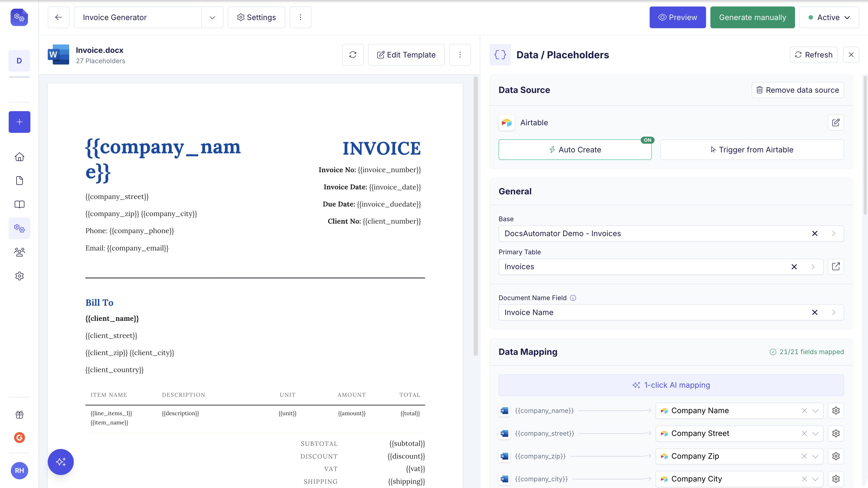The image size is (868, 488).
Task: Remove the Company Zip mapping
Action: 804,456
